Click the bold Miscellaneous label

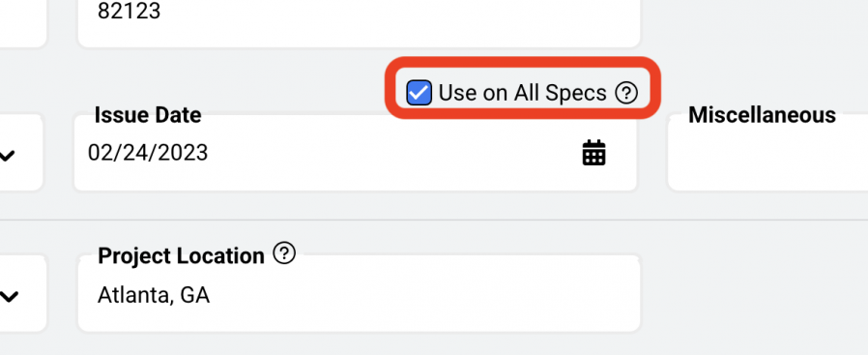coord(763,115)
